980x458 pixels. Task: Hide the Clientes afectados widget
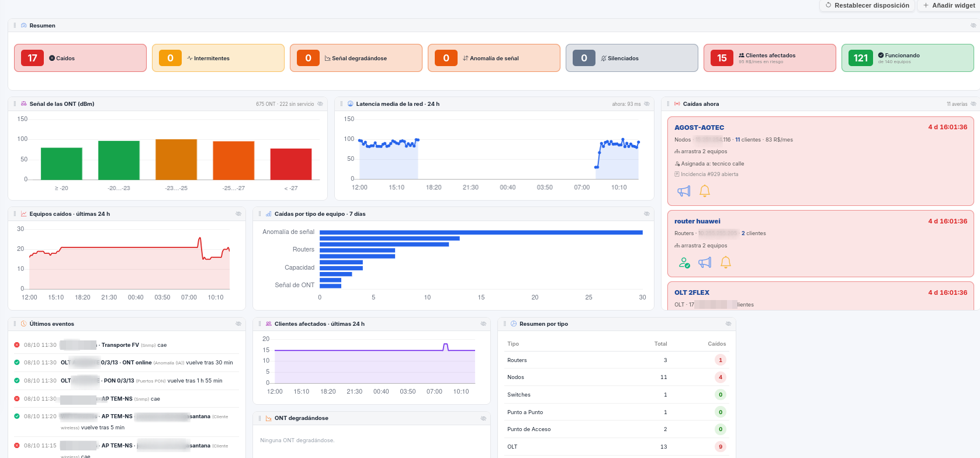tap(483, 324)
